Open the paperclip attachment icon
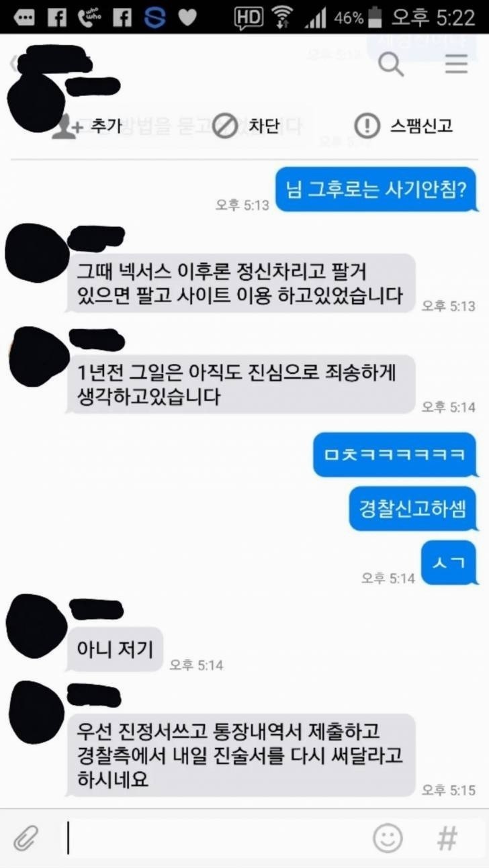 26,838
